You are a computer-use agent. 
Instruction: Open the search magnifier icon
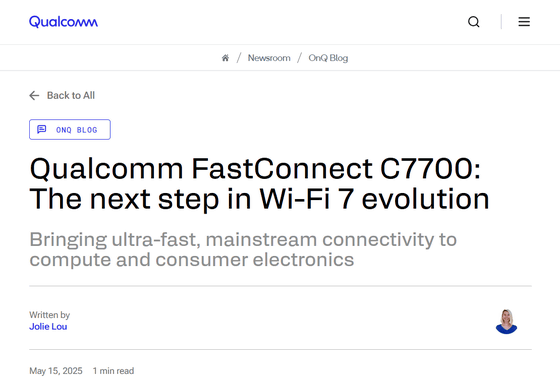474,22
